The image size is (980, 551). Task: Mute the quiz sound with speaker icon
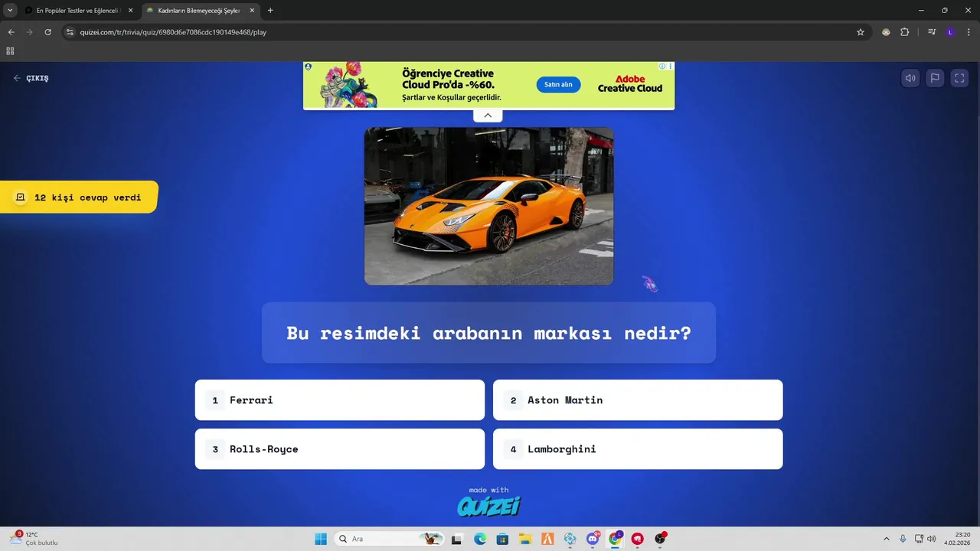[910, 78]
